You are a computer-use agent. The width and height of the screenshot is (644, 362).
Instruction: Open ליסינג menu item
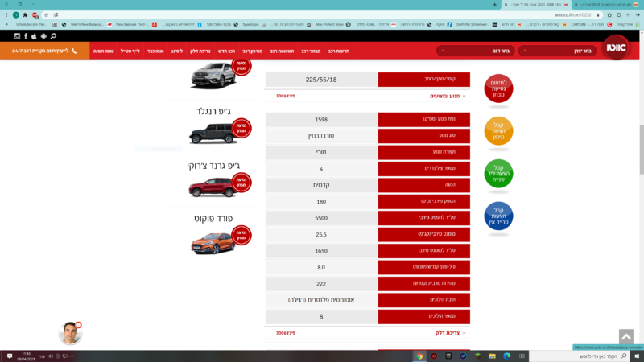(x=176, y=51)
